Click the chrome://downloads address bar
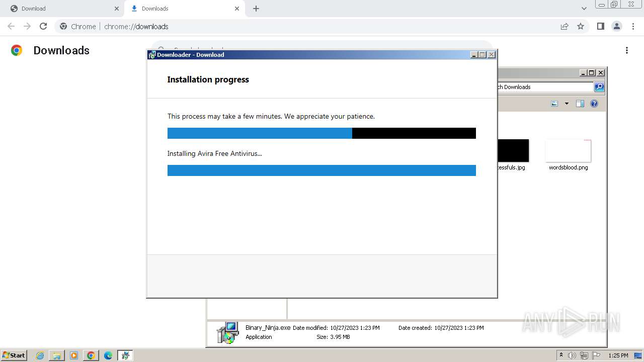Viewport: 644px width, 362px height. [306, 26]
